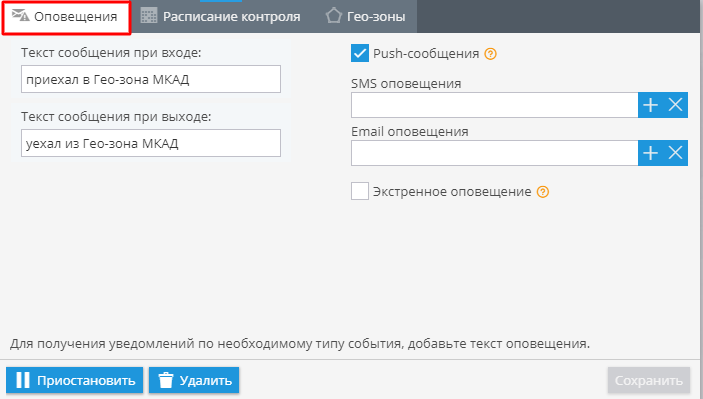The height and width of the screenshot is (399, 703).
Task: Disable the Push-сообщения checkbox
Action: pos(360,53)
